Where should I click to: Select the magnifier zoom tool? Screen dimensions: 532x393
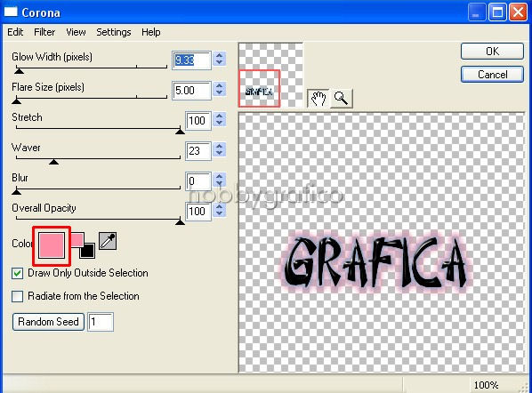coord(342,99)
